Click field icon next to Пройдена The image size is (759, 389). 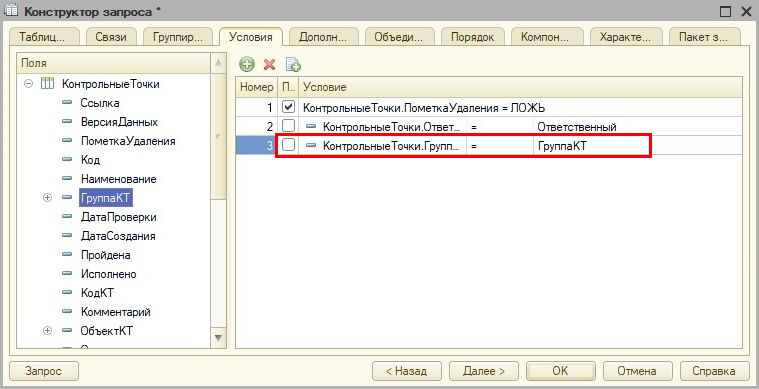click(x=67, y=254)
